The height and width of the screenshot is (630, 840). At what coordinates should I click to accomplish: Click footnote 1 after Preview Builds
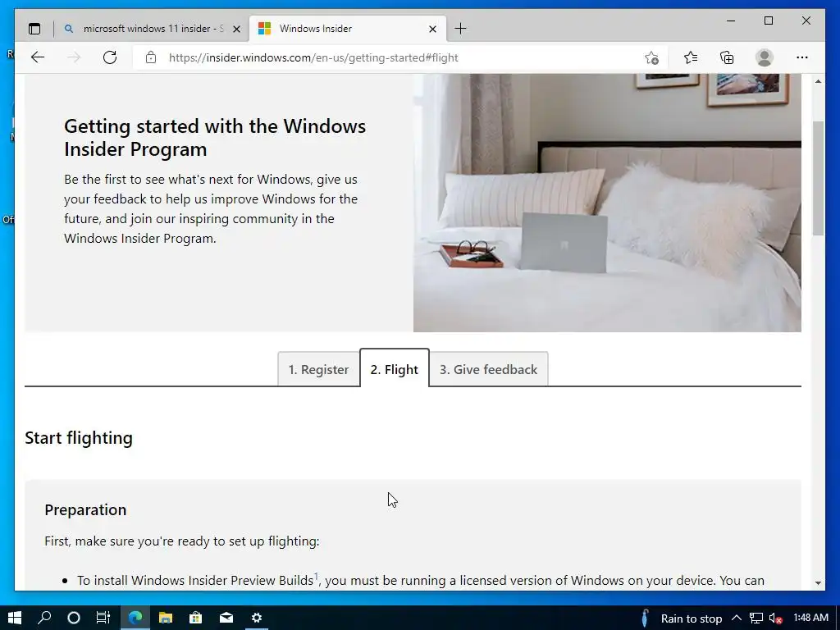(x=316, y=577)
